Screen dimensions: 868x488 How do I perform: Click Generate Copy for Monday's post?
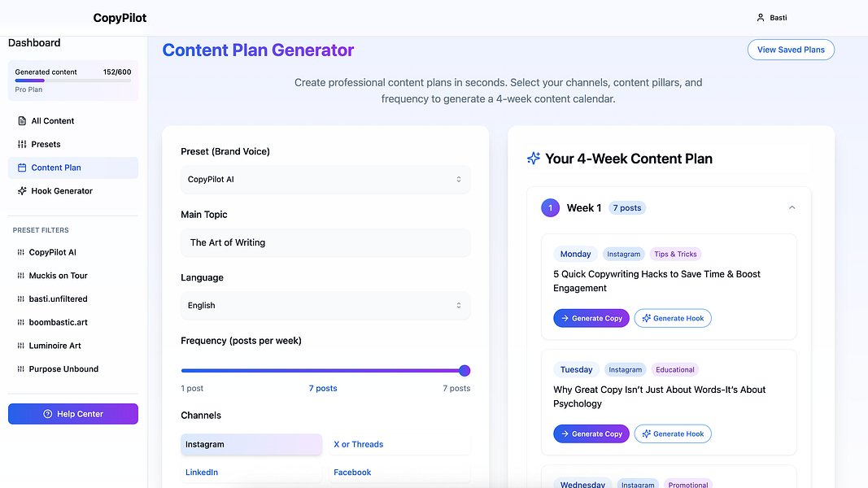pyautogui.click(x=591, y=318)
